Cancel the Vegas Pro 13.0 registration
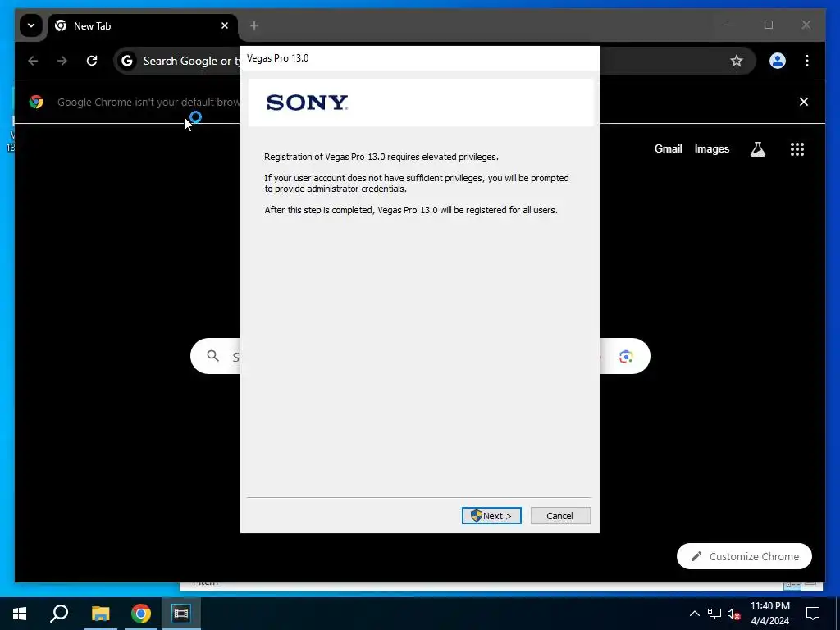 point(560,515)
